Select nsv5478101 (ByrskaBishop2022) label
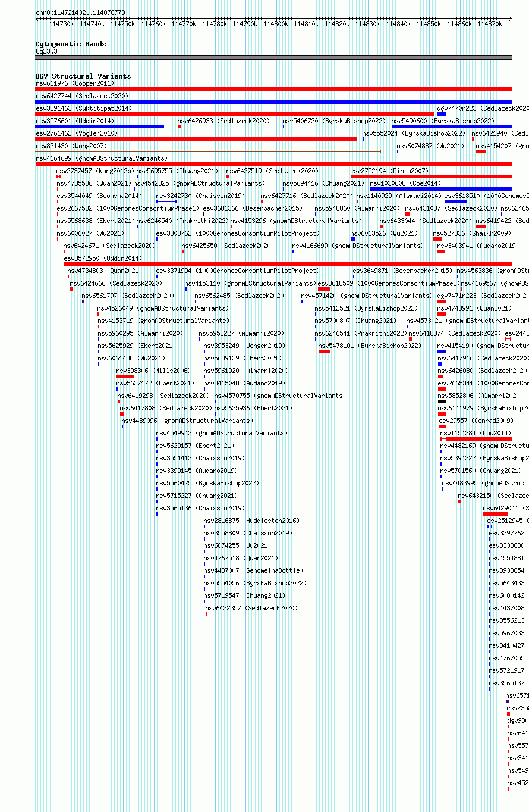This screenshot has height=812, width=529. click(x=370, y=346)
